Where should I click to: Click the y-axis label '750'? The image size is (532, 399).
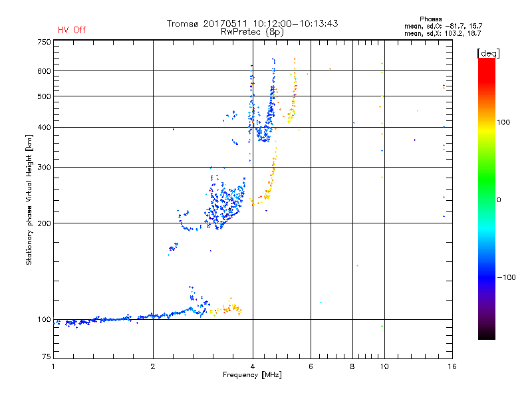44,42
